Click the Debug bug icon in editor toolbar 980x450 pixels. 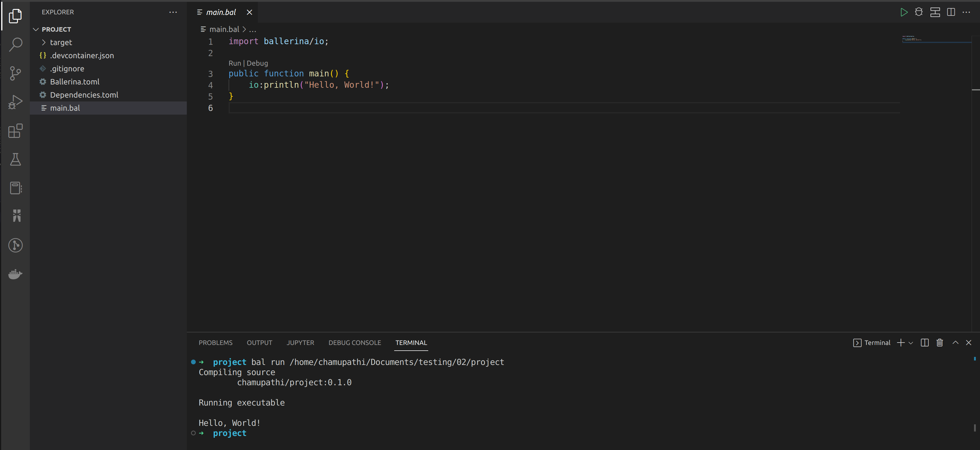[x=919, y=12]
